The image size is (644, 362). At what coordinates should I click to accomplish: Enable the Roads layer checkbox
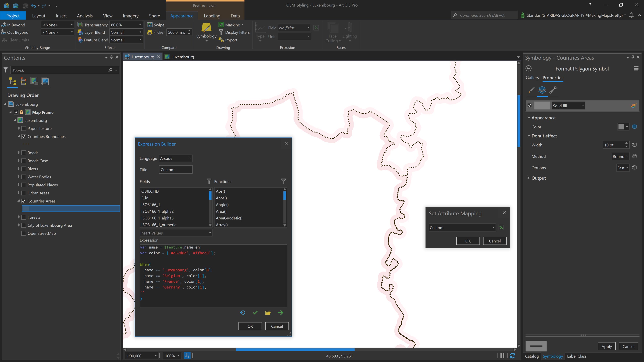[x=24, y=153]
